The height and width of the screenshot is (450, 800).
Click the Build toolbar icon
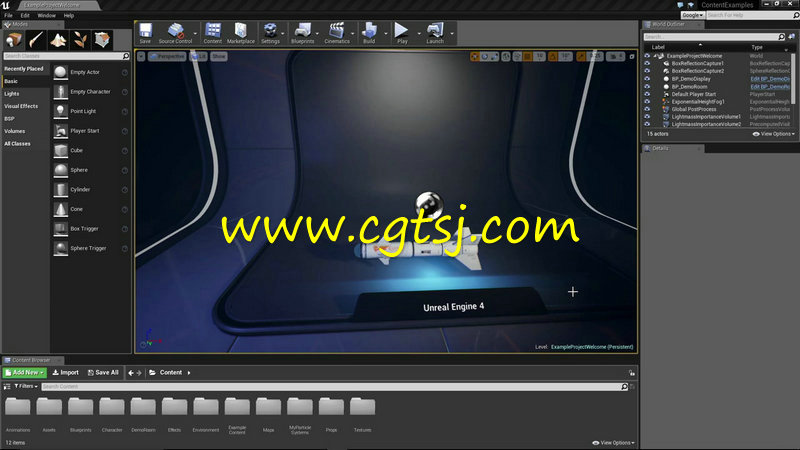point(369,31)
